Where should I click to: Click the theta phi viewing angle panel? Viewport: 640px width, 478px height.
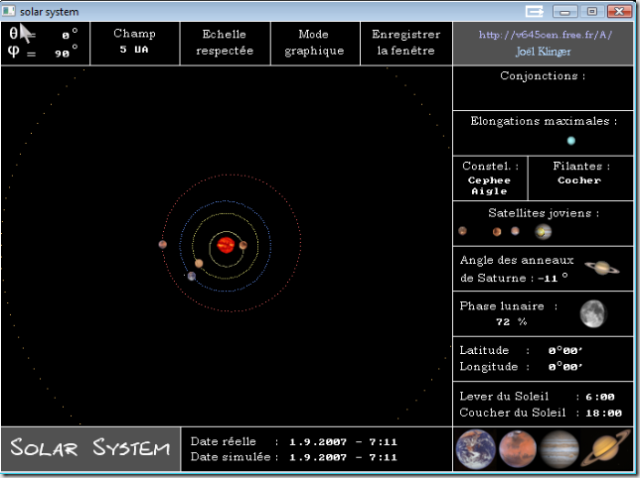tap(45, 43)
